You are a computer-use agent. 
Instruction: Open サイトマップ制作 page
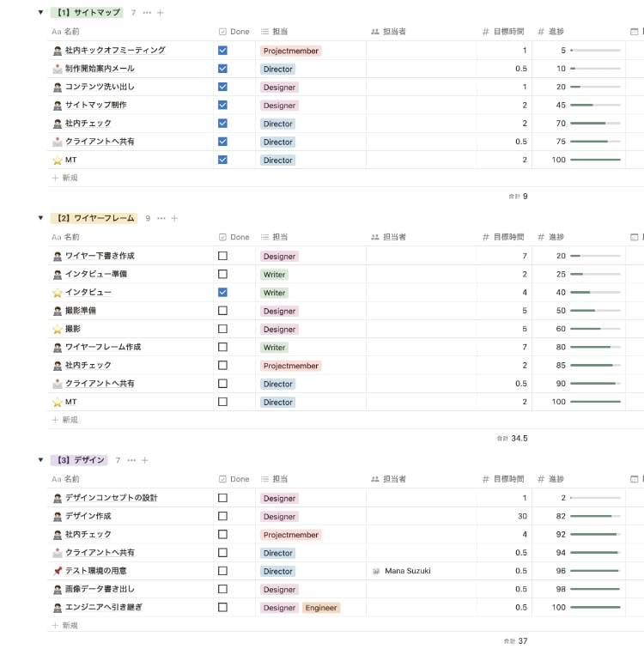(x=96, y=105)
